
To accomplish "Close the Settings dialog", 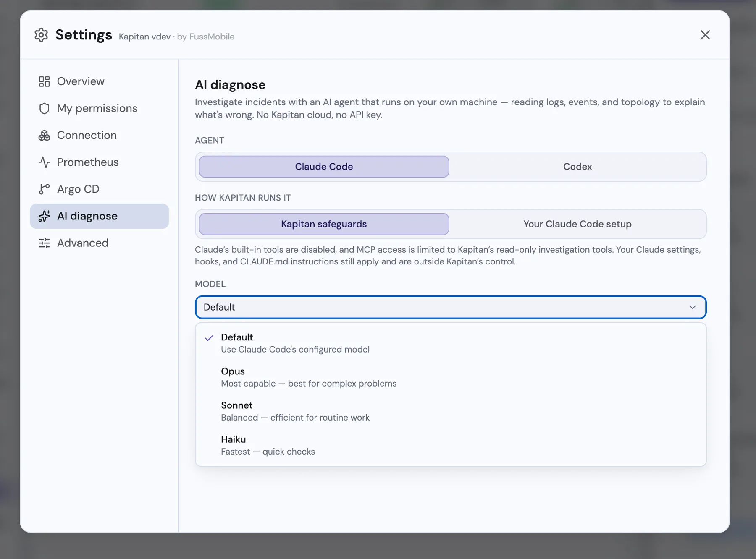I will pos(705,35).
